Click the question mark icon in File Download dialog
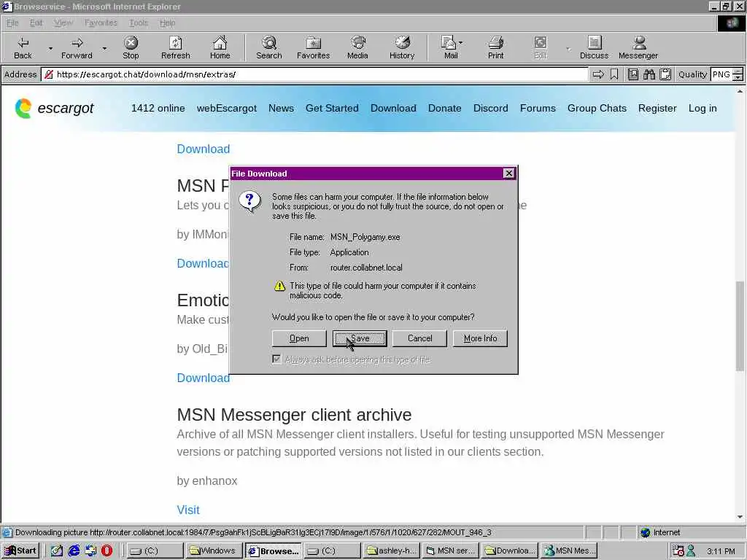This screenshot has width=747, height=560. [249, 201]
